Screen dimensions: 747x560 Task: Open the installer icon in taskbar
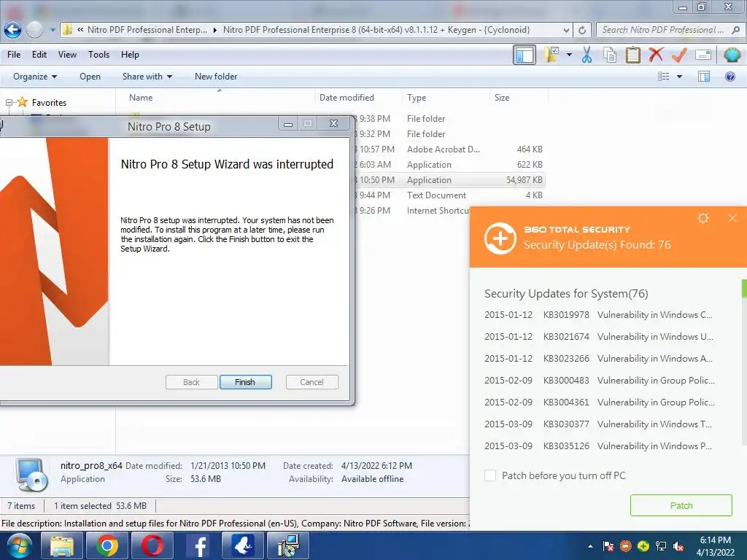coord(288,545)
